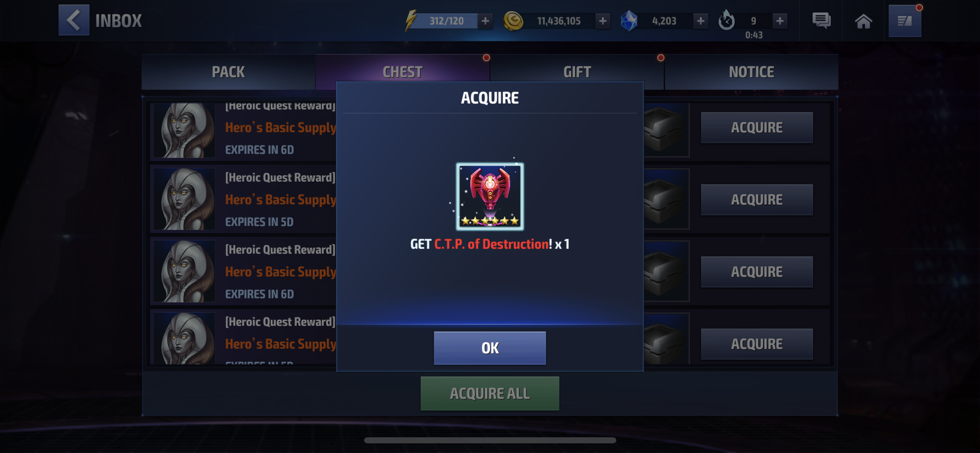The height and width of the screenshot is (453, 980).
Task: Select the CHEST tab
Action: [402, 72]
